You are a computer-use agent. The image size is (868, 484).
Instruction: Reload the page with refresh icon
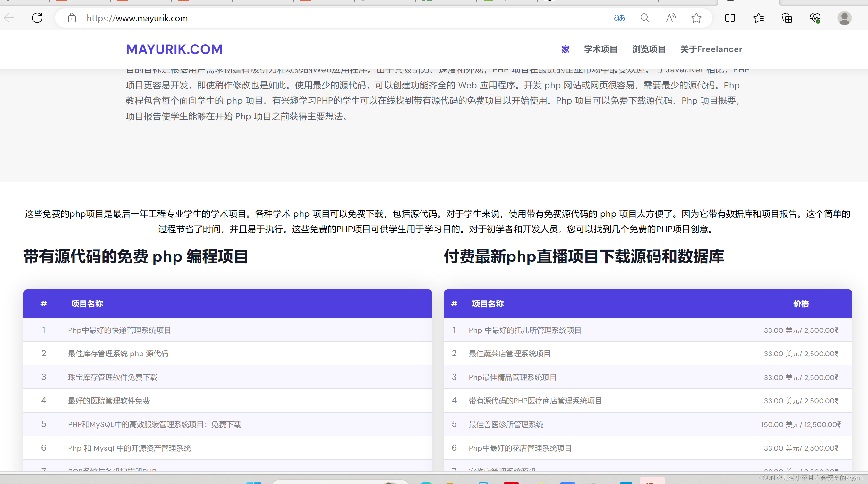(x=37, y=18)
